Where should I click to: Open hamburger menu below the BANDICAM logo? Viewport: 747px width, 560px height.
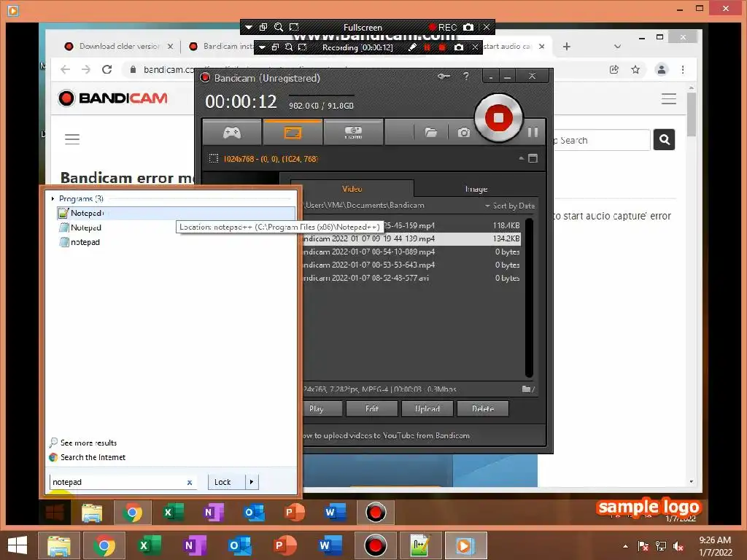coord(72,139)
